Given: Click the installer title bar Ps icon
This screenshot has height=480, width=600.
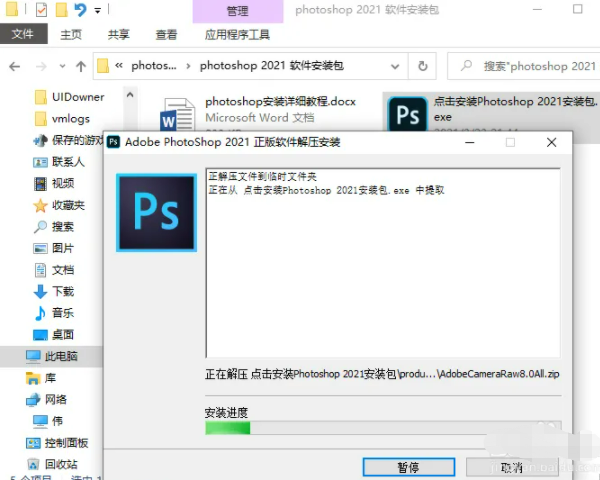Looking at the screenshot, I should (x=113, y=142).
